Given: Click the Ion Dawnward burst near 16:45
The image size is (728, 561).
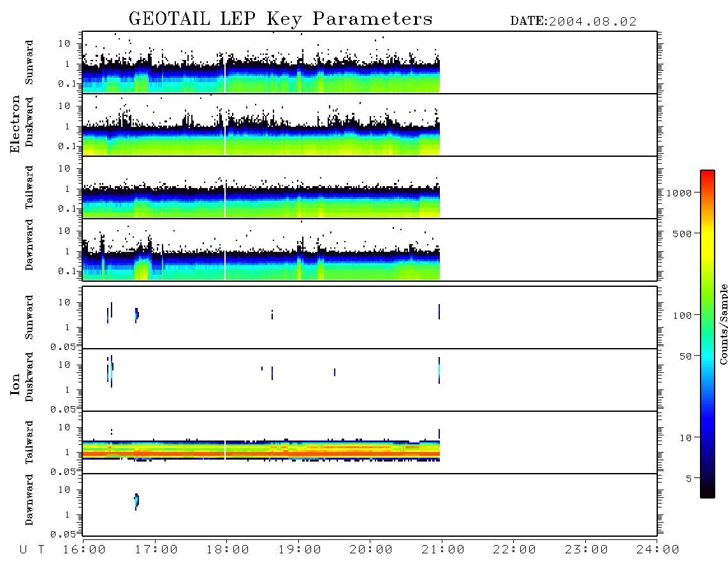Looking at the screenshot, I should click(x=136, y=502).
